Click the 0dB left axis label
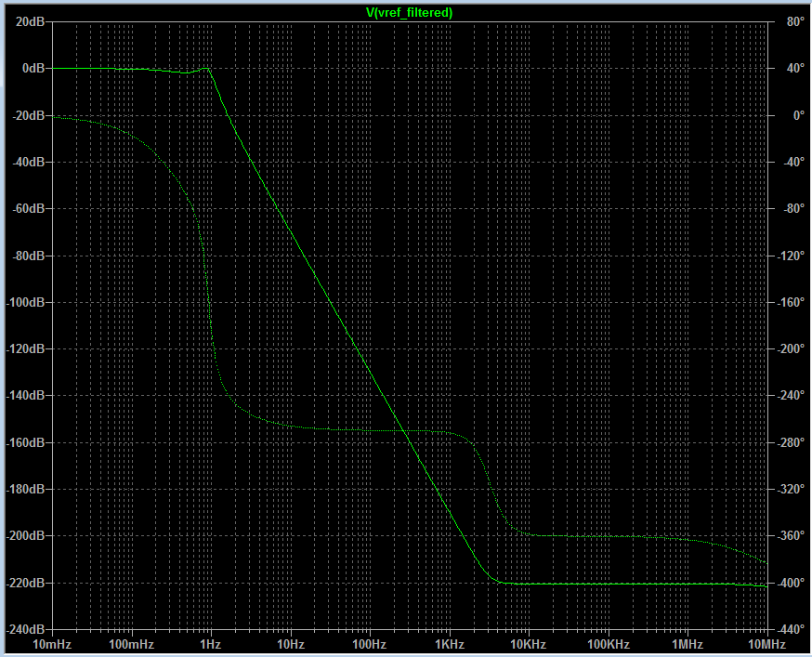The height and width of the screenshot is (657, 812). [33, 69]
